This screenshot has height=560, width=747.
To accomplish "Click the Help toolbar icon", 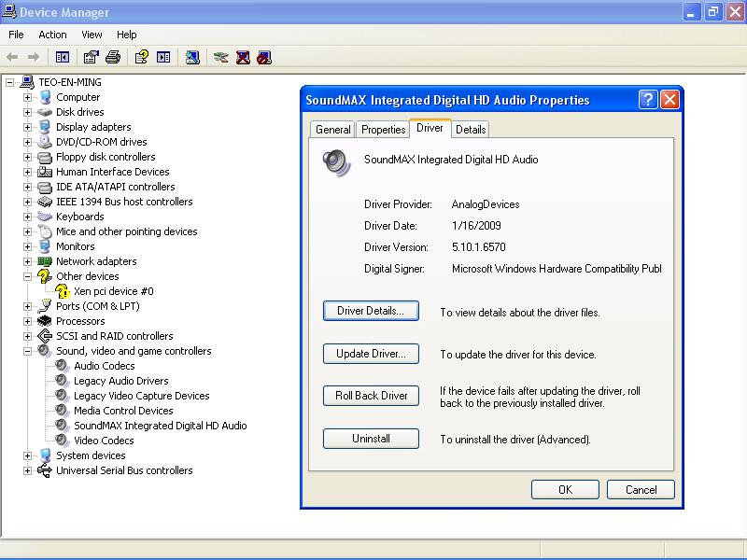I will point(141,57).
